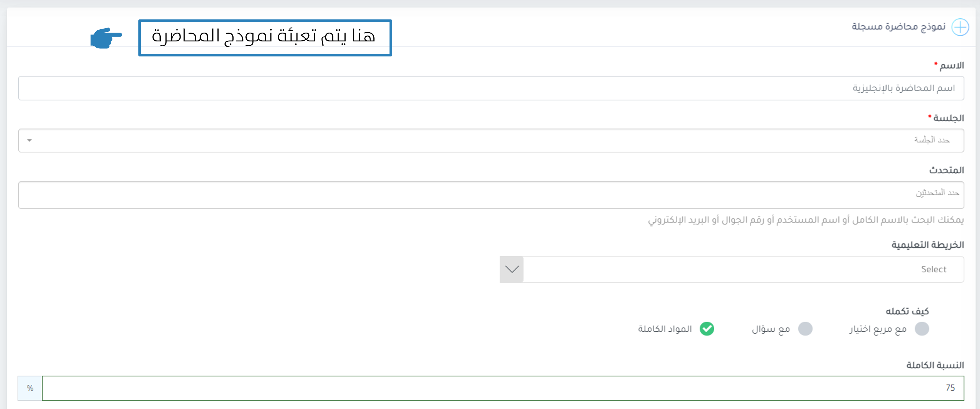Click the blue pointing hand icon
The height and width of the screenshot is (409, 980).
pos(106,38)
